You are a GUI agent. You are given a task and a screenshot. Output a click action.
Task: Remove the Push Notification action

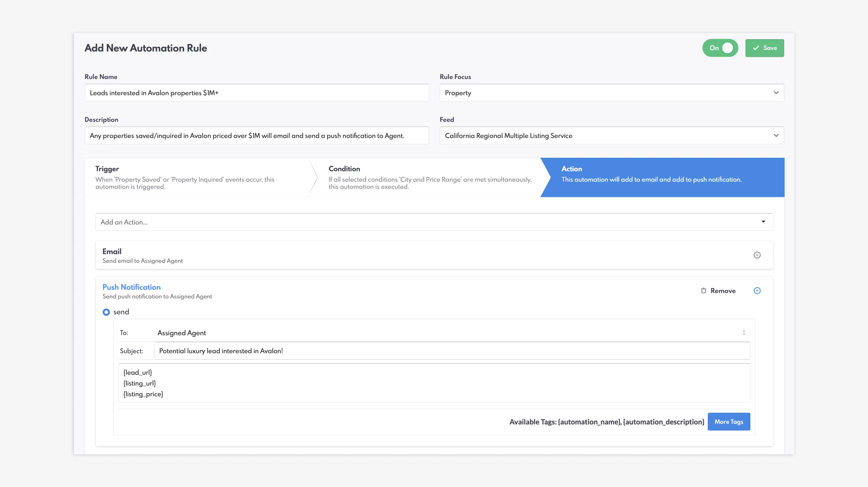(x=718, y=291)
